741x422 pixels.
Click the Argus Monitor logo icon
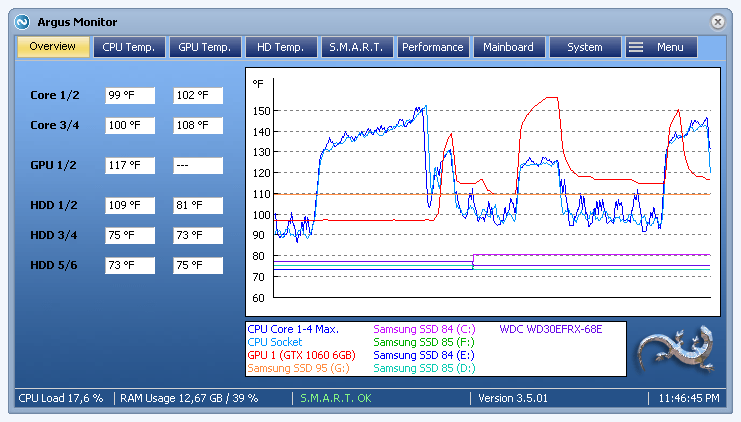[22, 22]
